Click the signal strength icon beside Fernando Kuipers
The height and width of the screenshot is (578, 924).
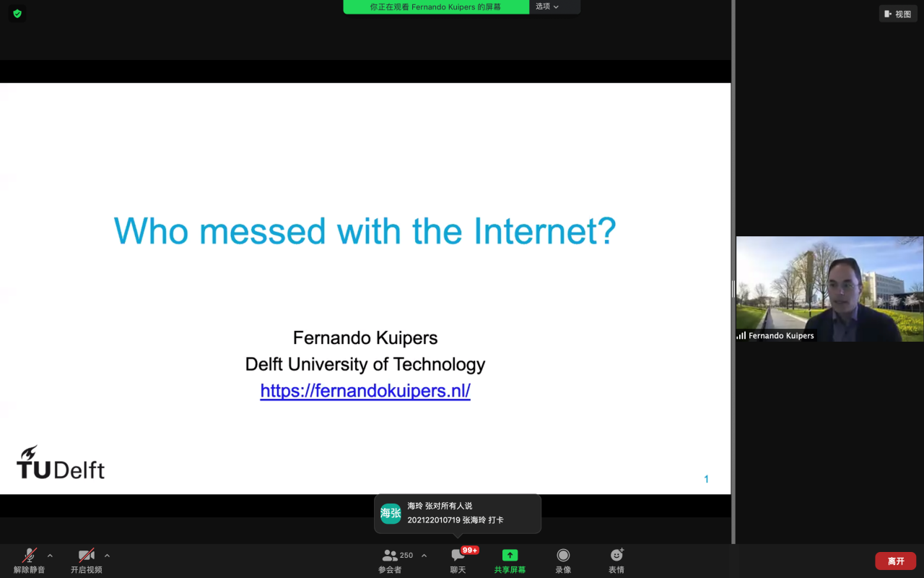pos(741,335)
